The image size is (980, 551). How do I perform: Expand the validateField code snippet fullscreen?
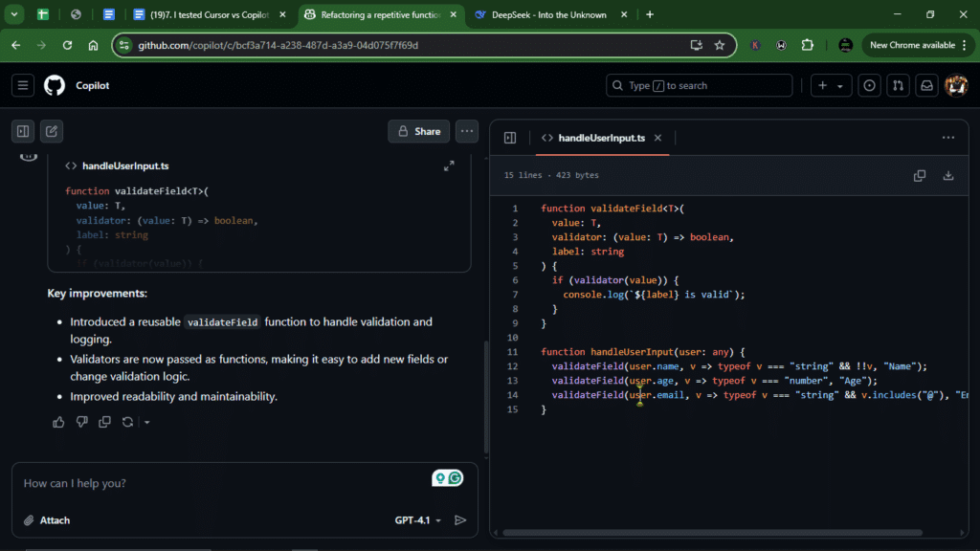449,165
